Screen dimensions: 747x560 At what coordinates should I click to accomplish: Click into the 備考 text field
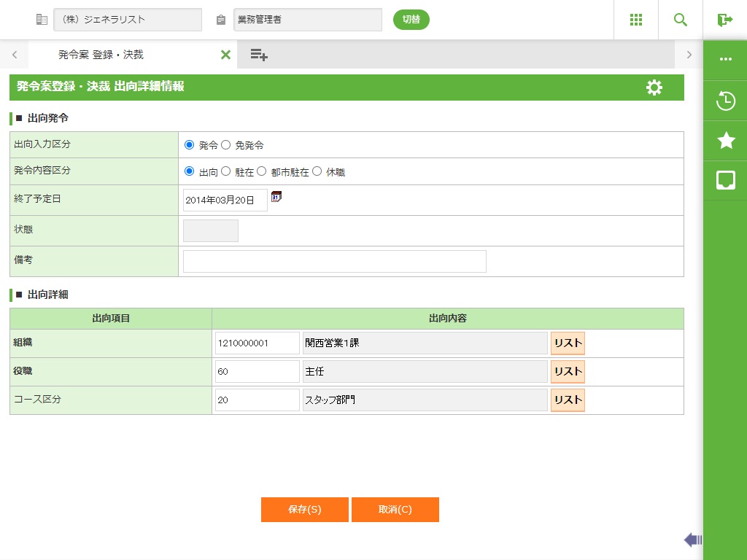pos(334,261)
